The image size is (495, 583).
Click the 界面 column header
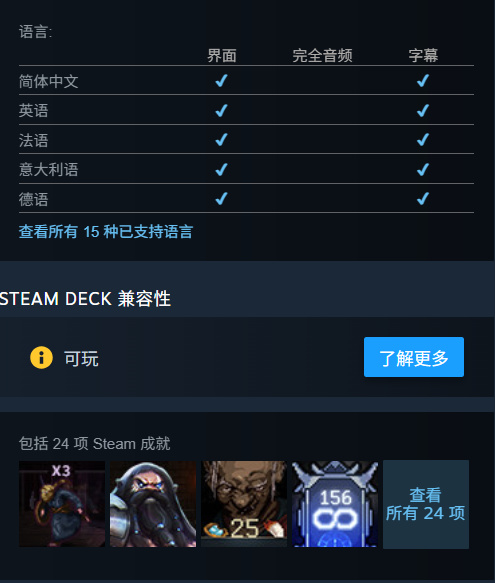[222, 56]
